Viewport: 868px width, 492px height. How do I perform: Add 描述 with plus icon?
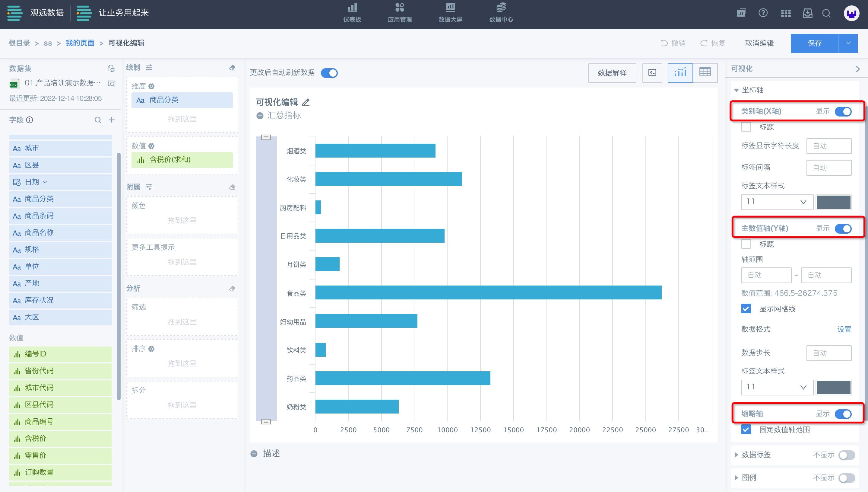coord(254,454)
